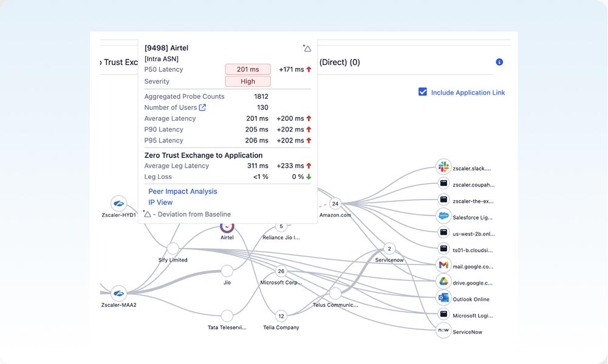Click the Zscaler-MAA2 node icon
The height and width of the screenshot is (364, 608).
coord(118,293)
